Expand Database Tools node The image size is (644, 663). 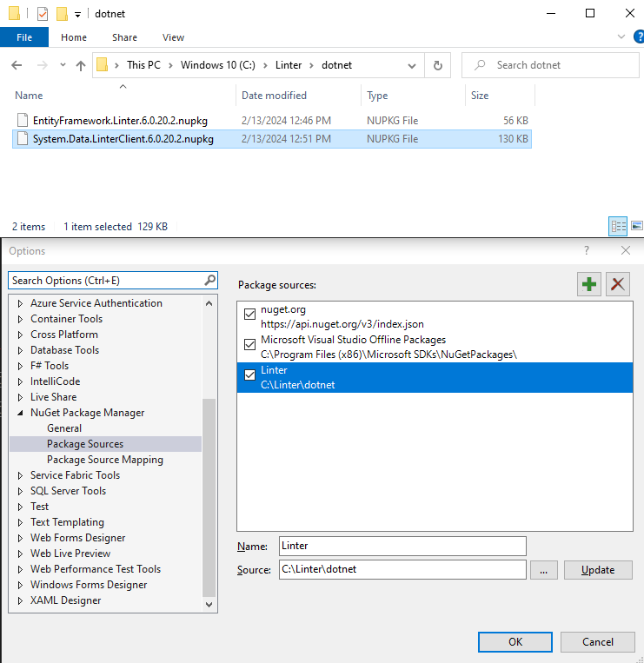(x=20, y=350)
